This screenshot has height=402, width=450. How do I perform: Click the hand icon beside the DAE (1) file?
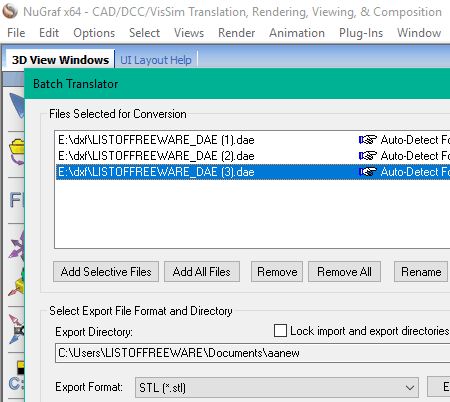point(367,140)
